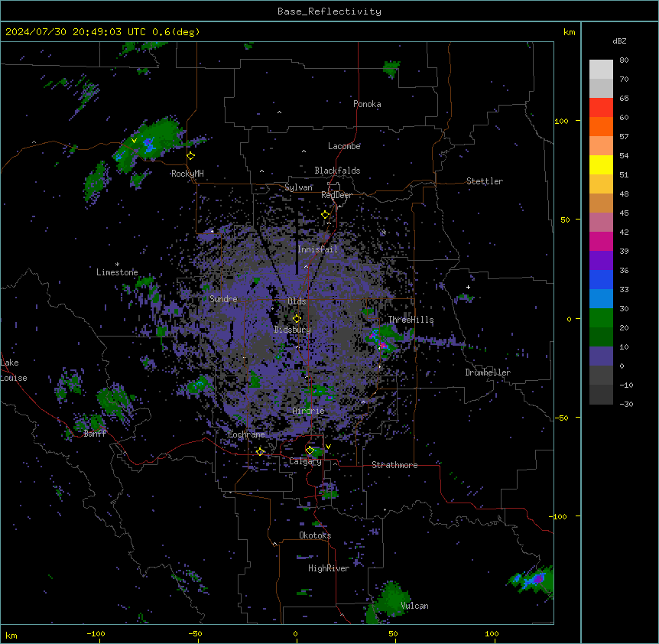Click the Base_Reflectivity title text
Screen dimensions: 659x644
(329, 11)
